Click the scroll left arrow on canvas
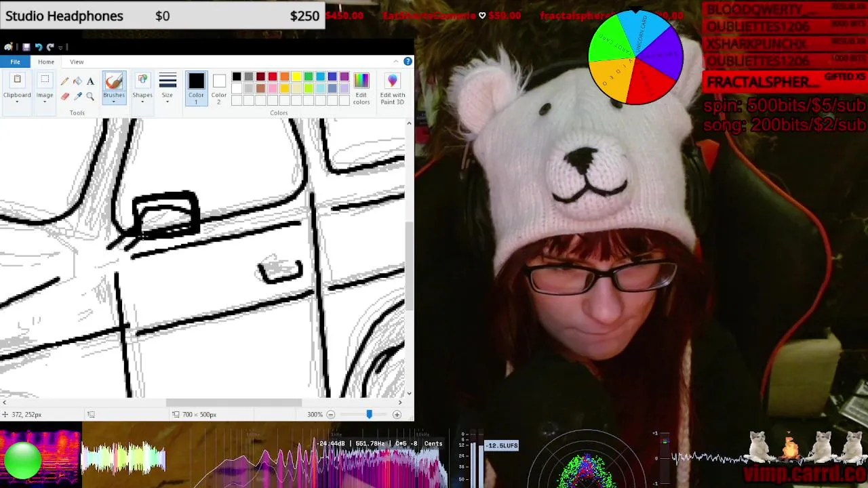The width and height of the screenshot is (868, 488). pyautogui.click(x=4, y=403)
